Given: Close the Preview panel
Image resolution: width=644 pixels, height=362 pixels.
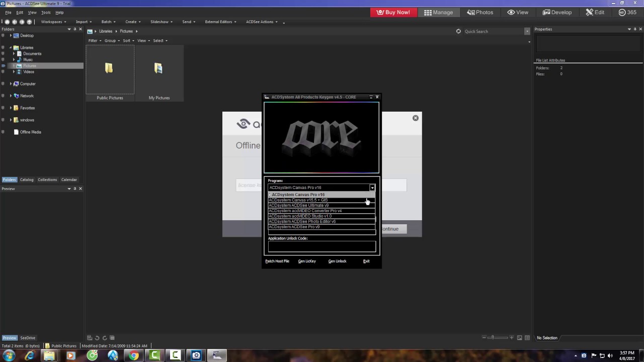Looking at the screenshot, I should (x=80, y=189).
